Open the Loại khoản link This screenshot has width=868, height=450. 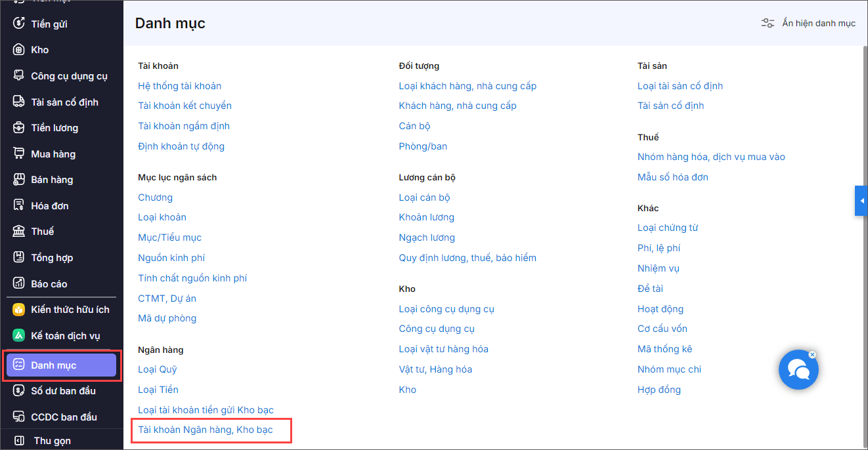click(162, 217)
